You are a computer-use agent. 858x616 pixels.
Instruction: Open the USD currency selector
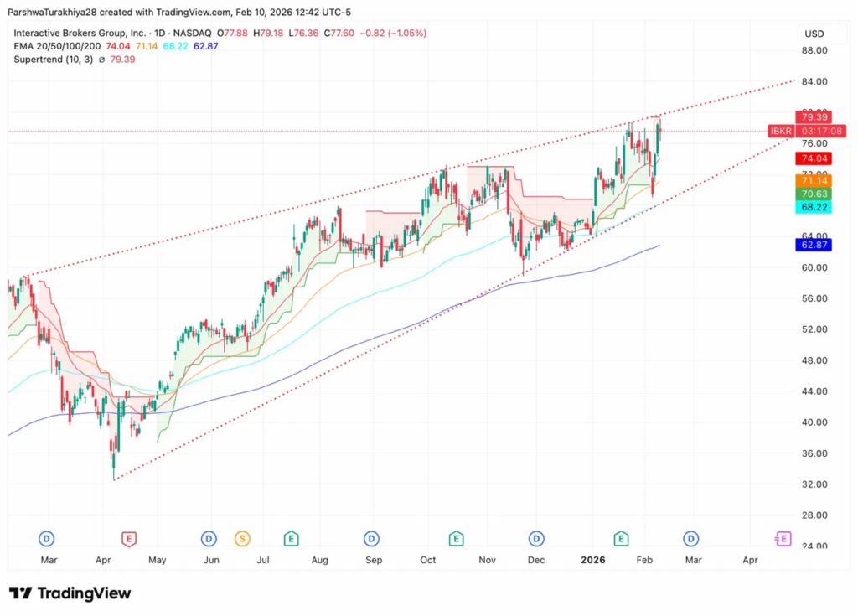pos(814,34)
